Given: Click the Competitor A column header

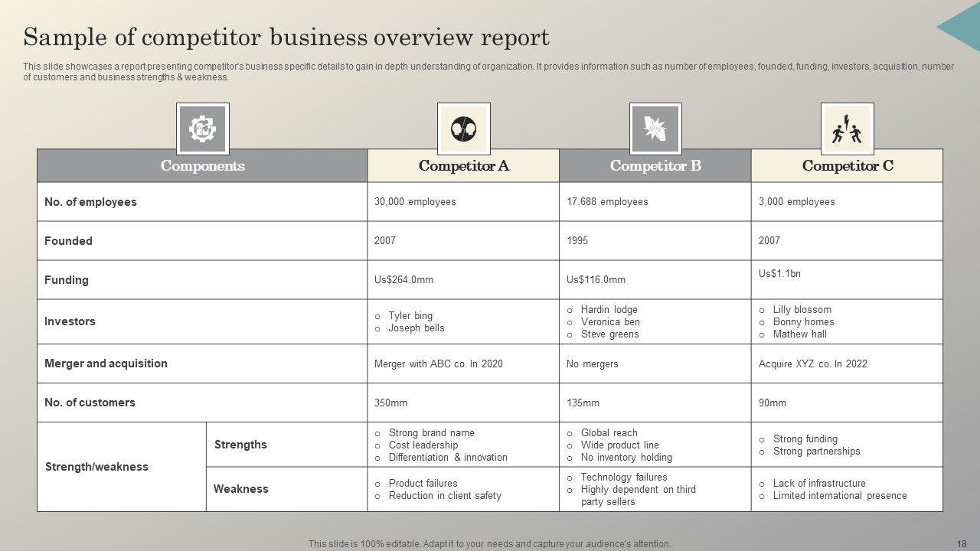Looking at the screenshot, I should (463, 166).
